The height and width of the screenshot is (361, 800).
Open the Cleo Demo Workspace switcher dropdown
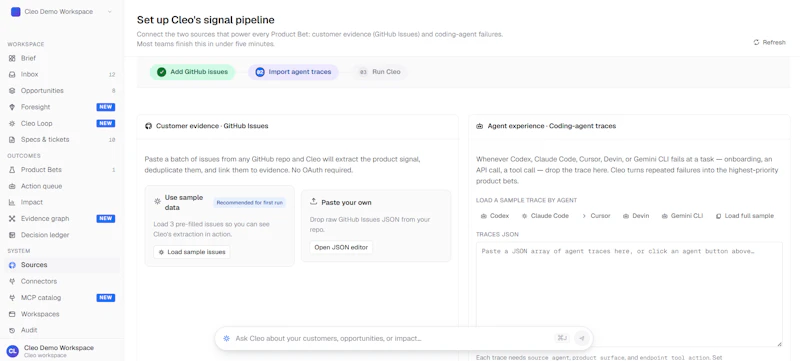pos(61,12)
